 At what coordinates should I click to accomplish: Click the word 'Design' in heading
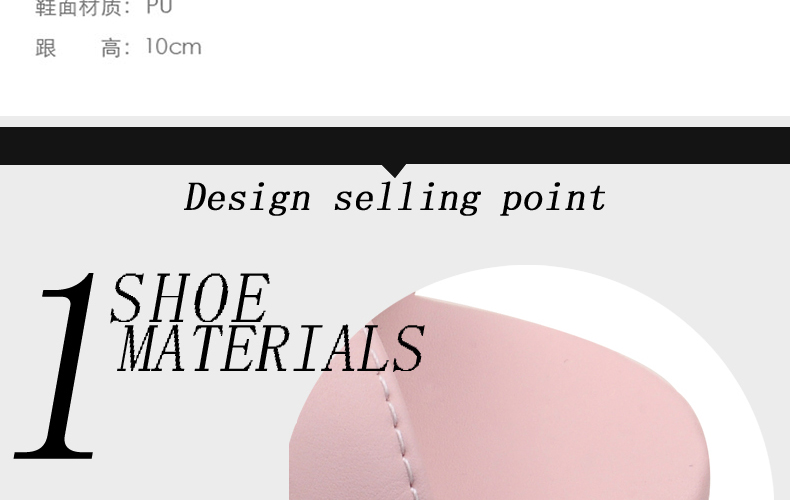click(x=247, y=198)
